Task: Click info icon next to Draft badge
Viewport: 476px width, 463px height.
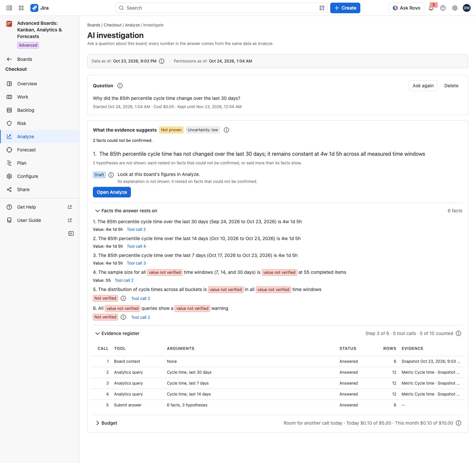Action: coord(111,175)
